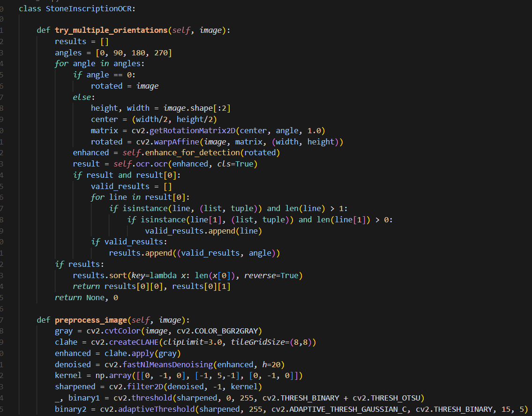Click the cls=True argument
532x416 pixels.
235,164
